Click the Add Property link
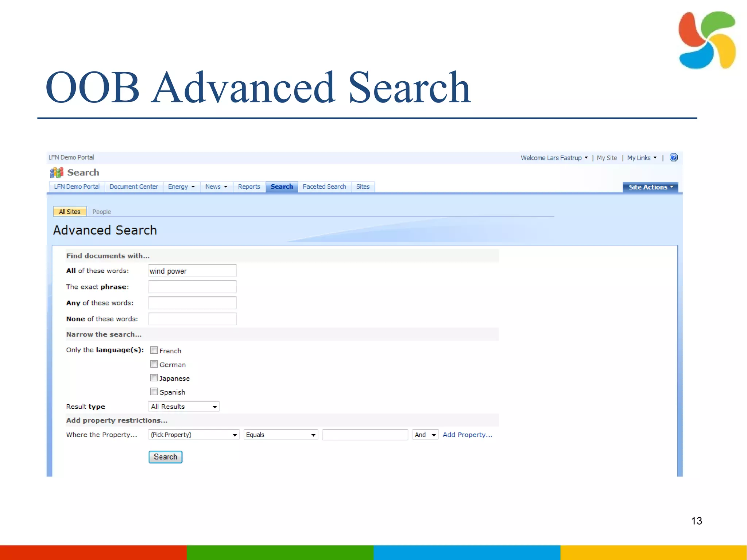The height and width of the screenshot is (560, 747). click(467, 435)
